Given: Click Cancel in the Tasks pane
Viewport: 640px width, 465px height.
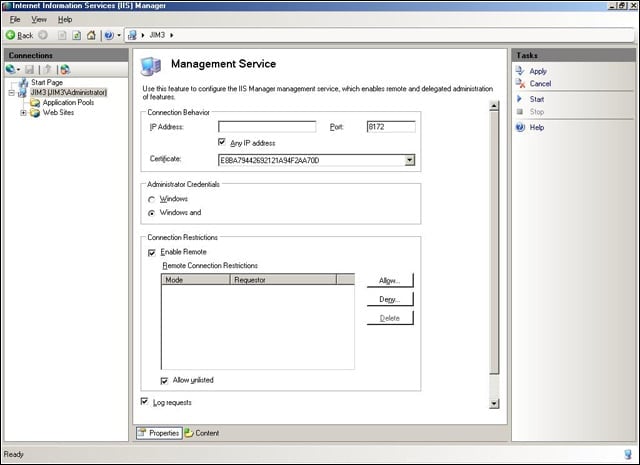Looking at the screenshot, I should click(x=540, y=84).
